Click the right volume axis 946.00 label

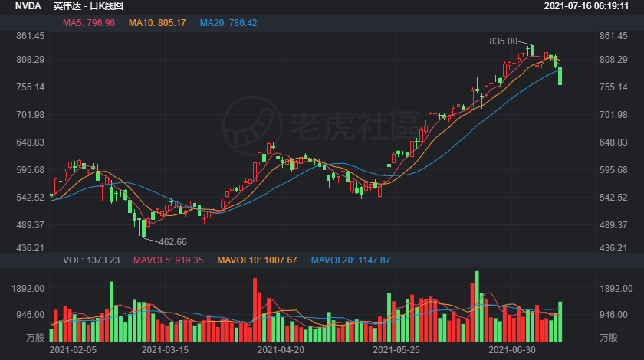tap(613, 315)
